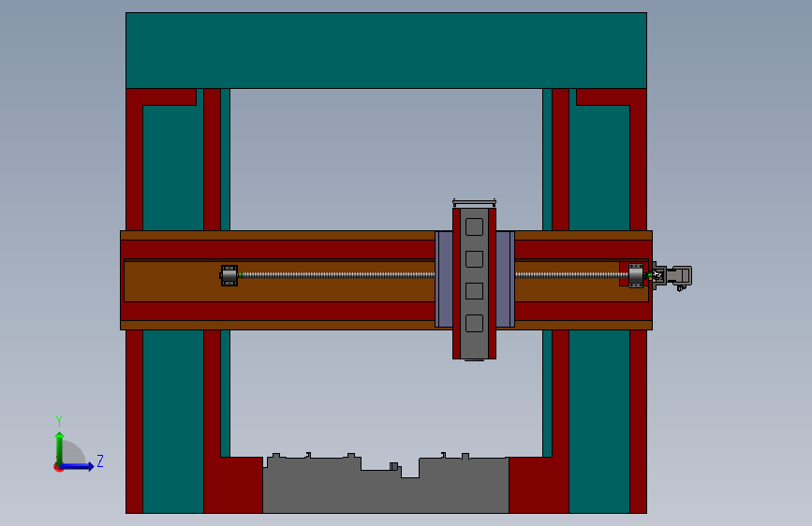The image size is (812, 526).
Task: Select the right bearing support block near the motor
Action: tap(635, 275)
